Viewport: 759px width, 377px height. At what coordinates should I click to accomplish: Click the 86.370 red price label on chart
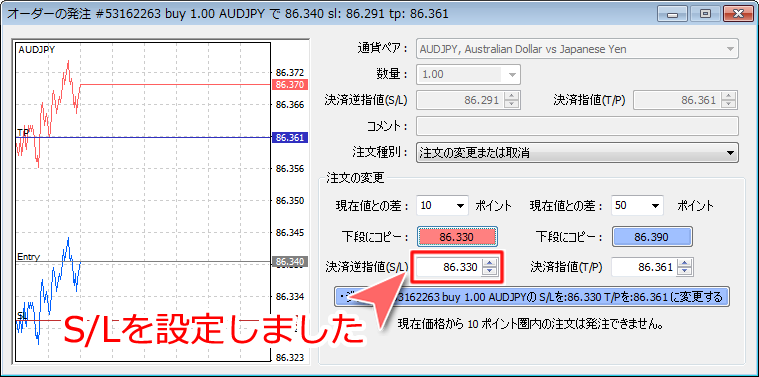click(x=289, y=85)
